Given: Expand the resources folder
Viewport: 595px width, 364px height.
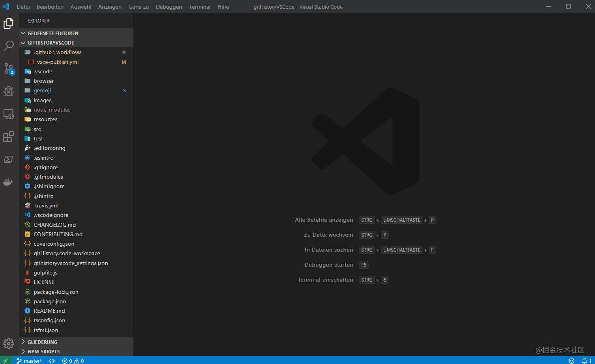Looking at the screenshot, I should click(76, 119).
